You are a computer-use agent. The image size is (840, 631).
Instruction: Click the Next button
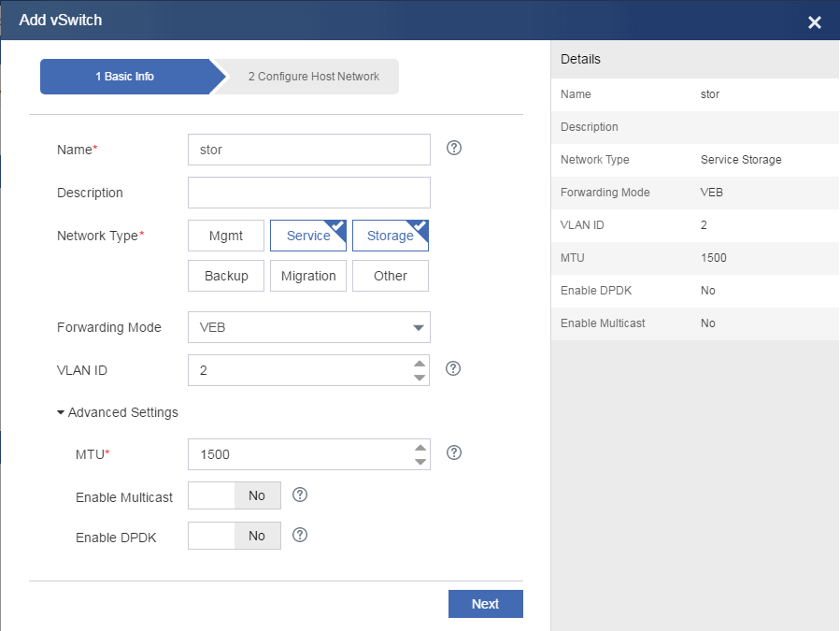click(x=485, y=604)
